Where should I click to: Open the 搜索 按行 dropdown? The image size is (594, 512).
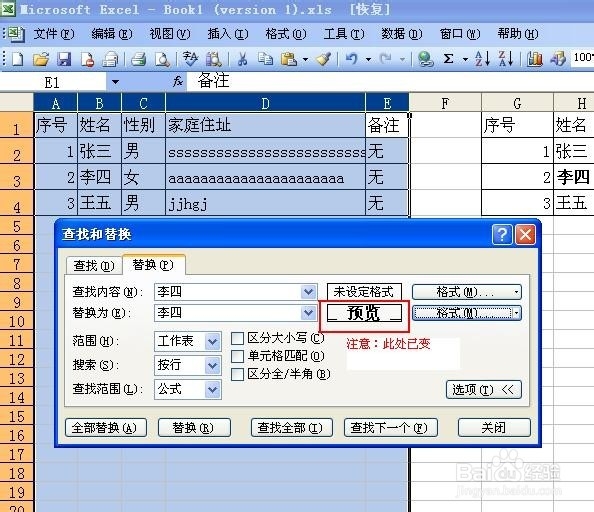click(213, 365)
